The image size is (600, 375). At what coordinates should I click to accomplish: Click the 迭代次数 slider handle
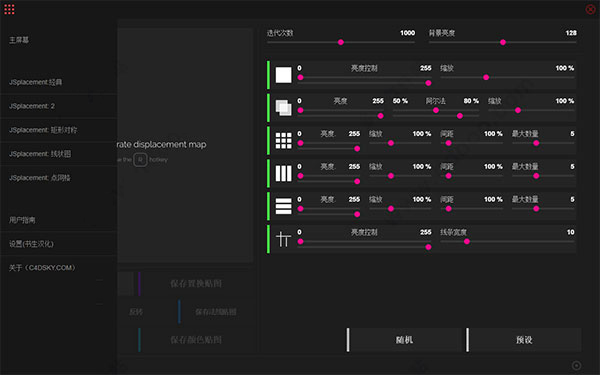pyautogui.click(x=341, y=42)
